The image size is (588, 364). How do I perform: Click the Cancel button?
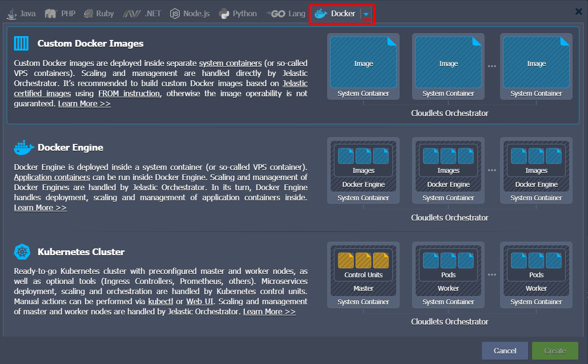point(505,351)
